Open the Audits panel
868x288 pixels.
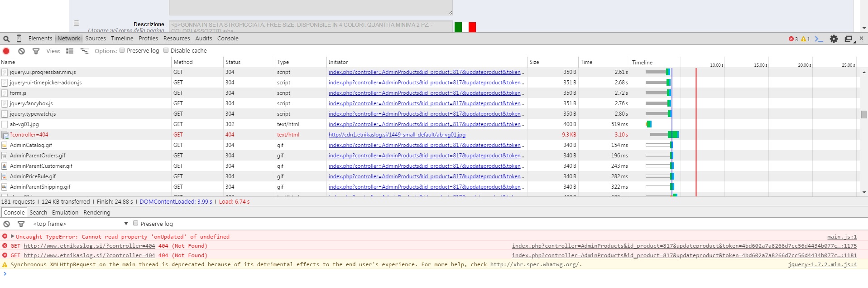pos(203,39)
